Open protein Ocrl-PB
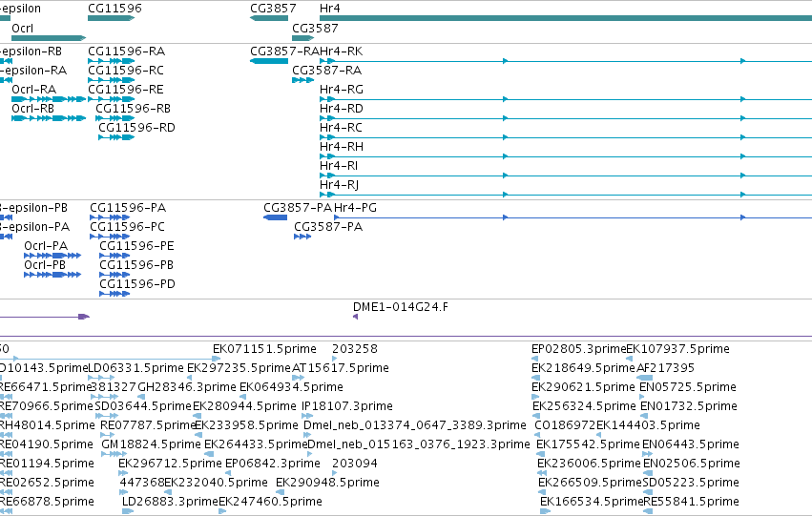The height and width of the screenshot is (516, 812). point(52,275)
